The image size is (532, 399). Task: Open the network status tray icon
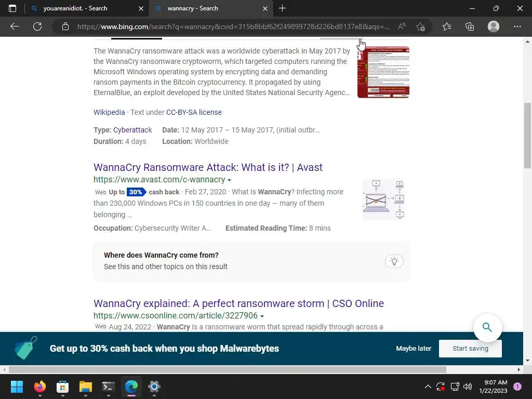coord(455,387)
